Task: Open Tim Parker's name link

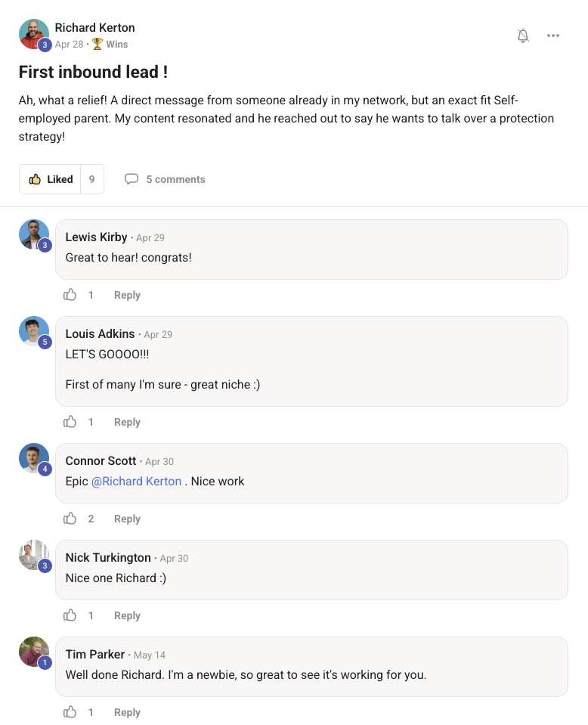Action: [x=95, y=654]
